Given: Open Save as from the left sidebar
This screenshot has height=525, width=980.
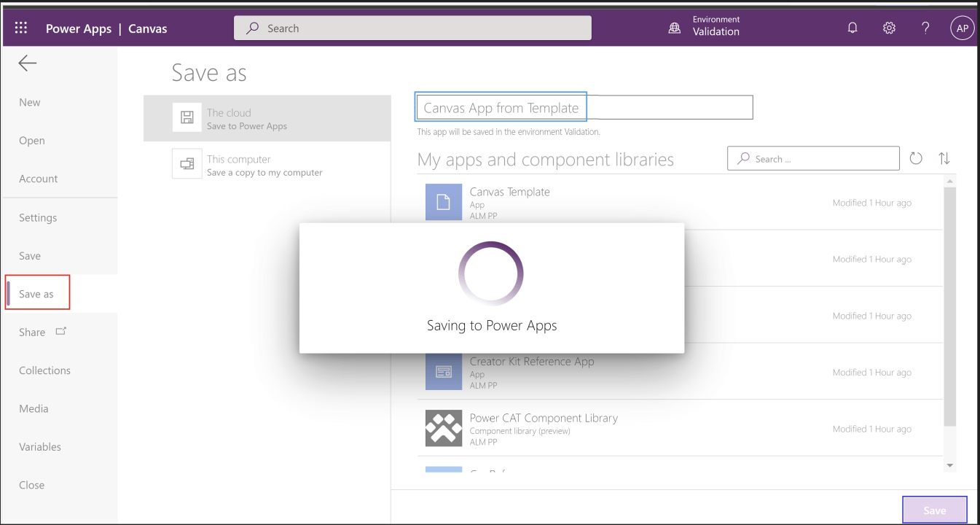Looking at the screenshot, I should click(36, 293).
